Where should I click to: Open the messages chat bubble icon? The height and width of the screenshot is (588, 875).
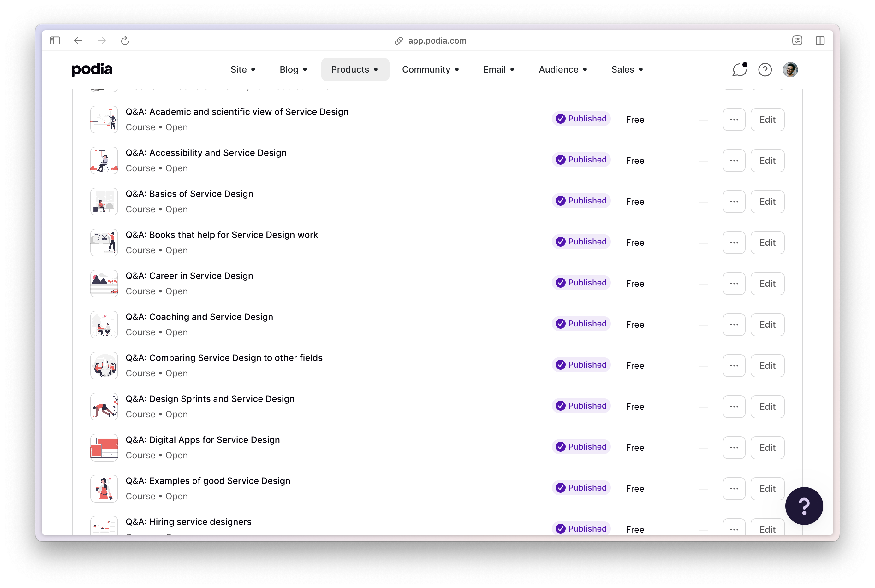pyautogui.click(x=739, y=70)
